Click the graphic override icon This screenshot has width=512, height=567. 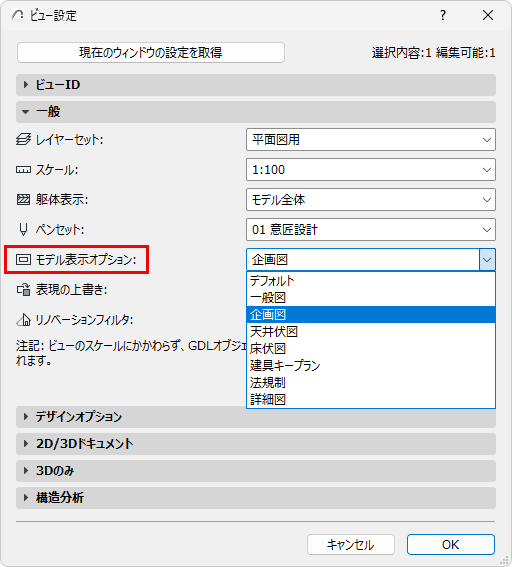pos(23,290)
